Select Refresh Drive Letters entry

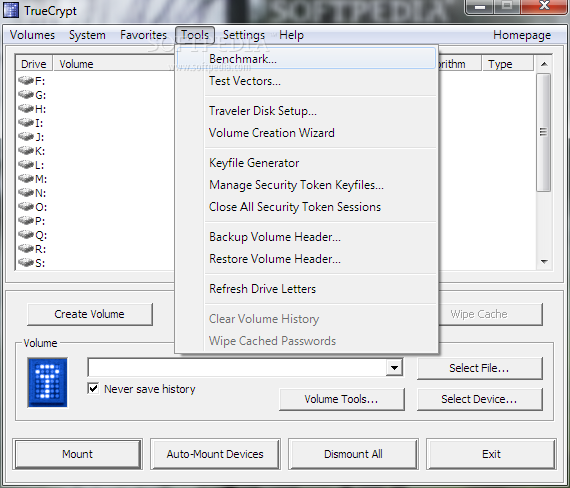point(306,289)
